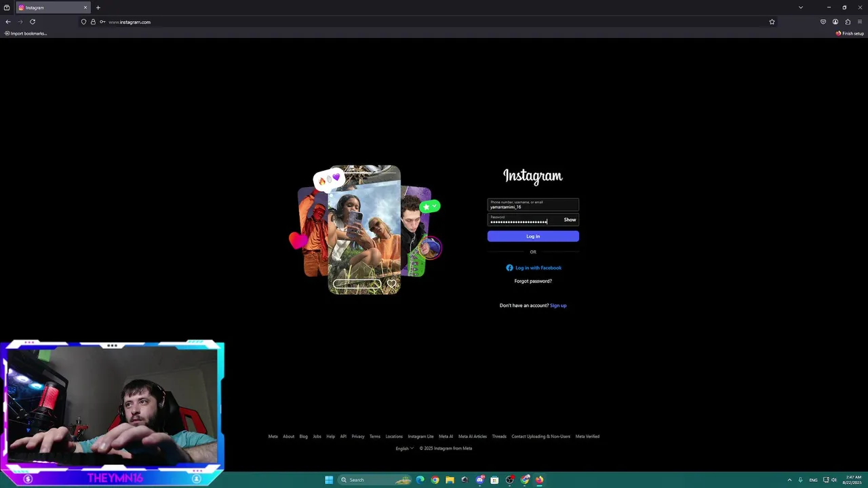Screen dimensions: 868x488
Task: Log in with Facebook link
Action: tap(533, 268)
